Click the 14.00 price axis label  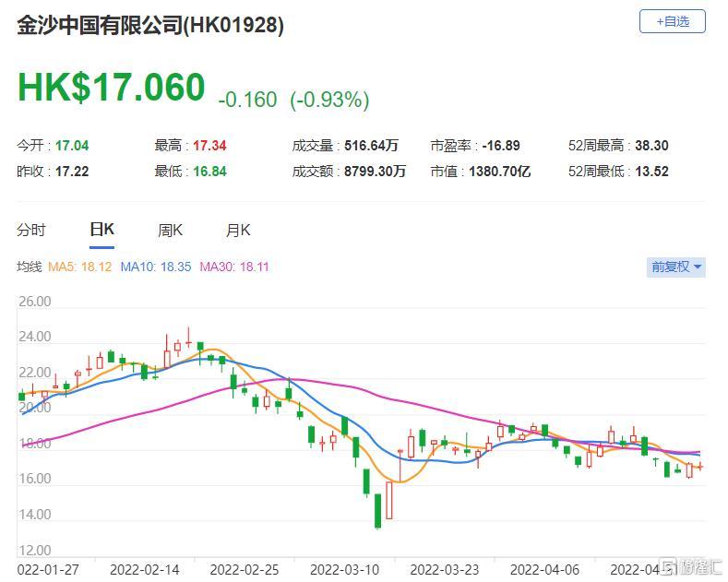(35, 515)
